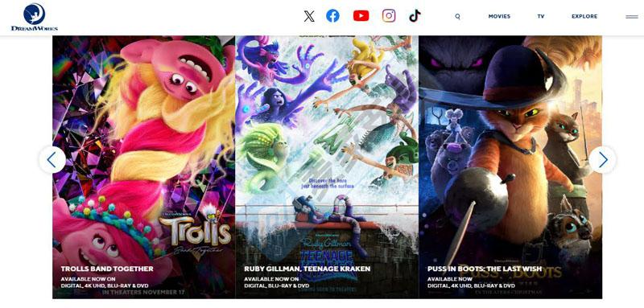Show previous carousel slide with left arrow

click(x=52, y=159)
